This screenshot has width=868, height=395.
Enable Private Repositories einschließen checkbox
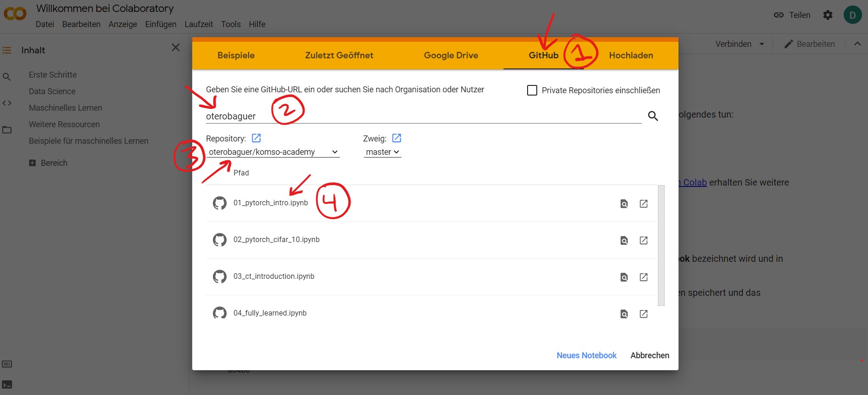(x=532, y=90)
